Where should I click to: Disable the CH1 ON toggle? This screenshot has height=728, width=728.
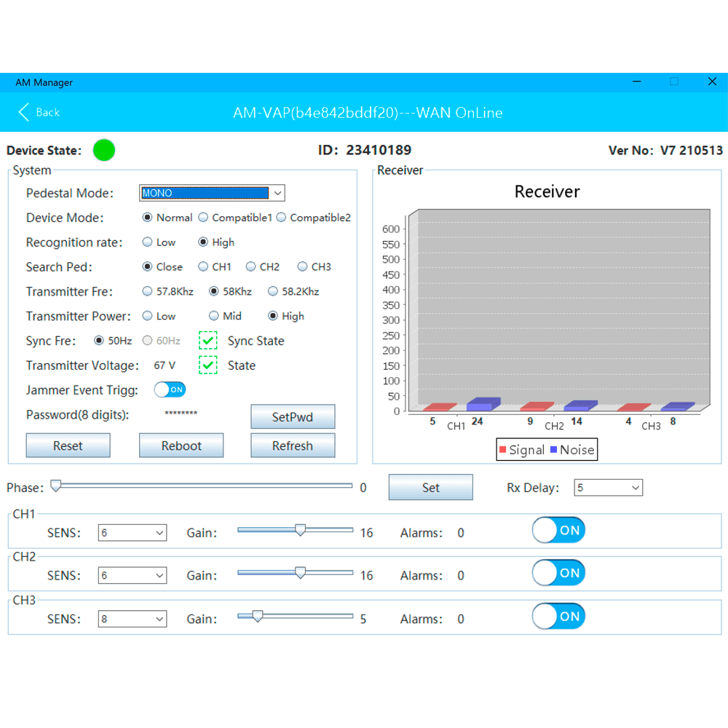coord(558,531)
